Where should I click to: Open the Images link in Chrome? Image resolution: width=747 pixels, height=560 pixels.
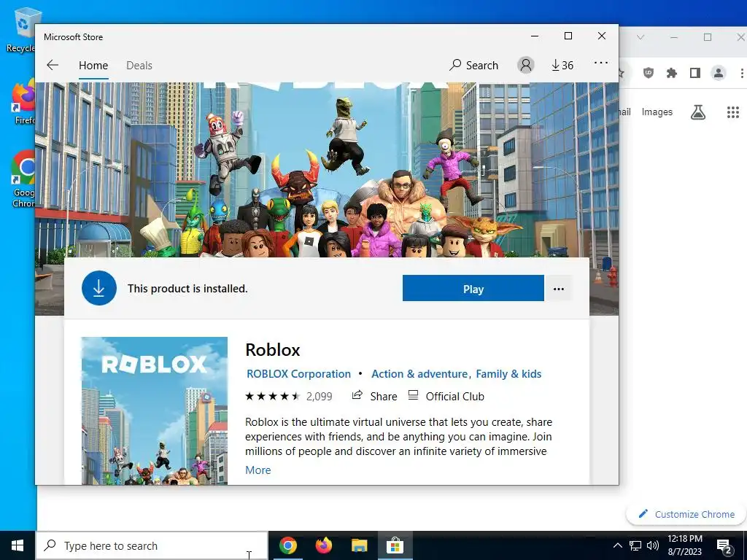pyautogui.click(x=657, y=112)
